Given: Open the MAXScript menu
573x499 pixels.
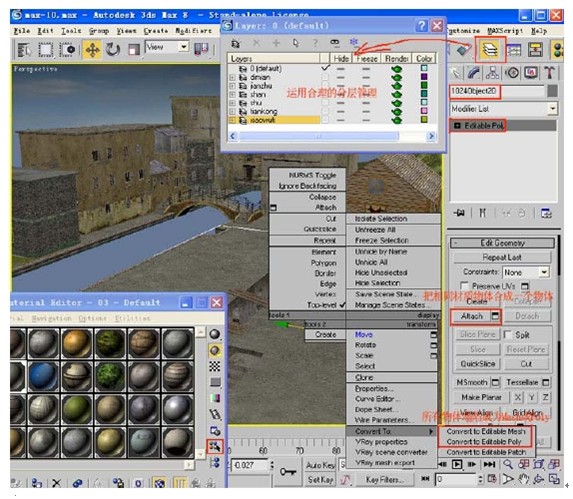Looking at the screenshot, I should tap(505, 31).
